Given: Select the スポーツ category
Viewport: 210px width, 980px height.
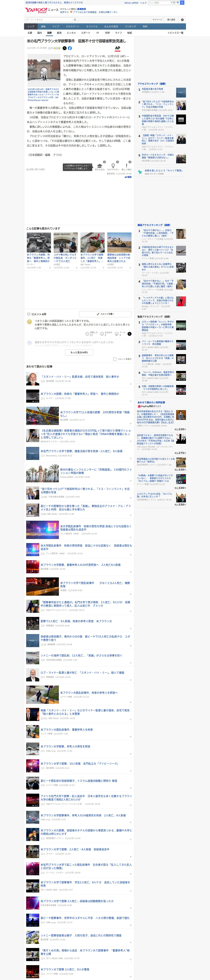Looking at the screenshot, I should 86,33.
